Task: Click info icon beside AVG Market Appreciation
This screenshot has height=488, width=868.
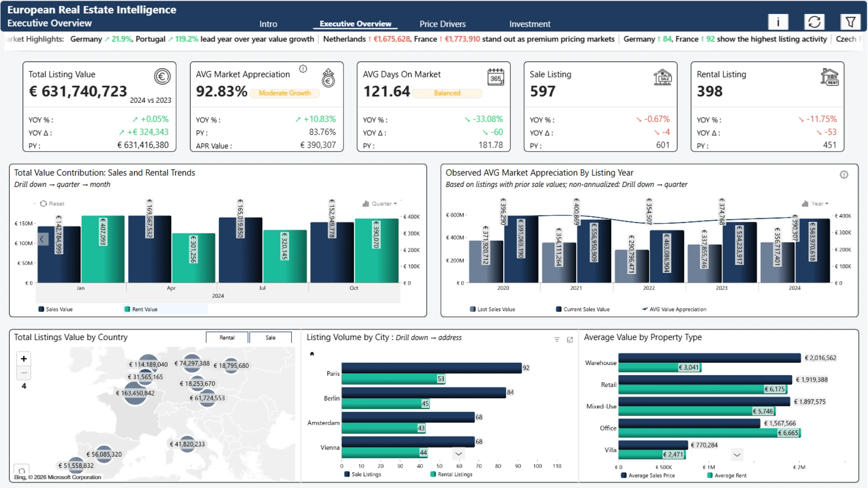Action: coord(303,69)
